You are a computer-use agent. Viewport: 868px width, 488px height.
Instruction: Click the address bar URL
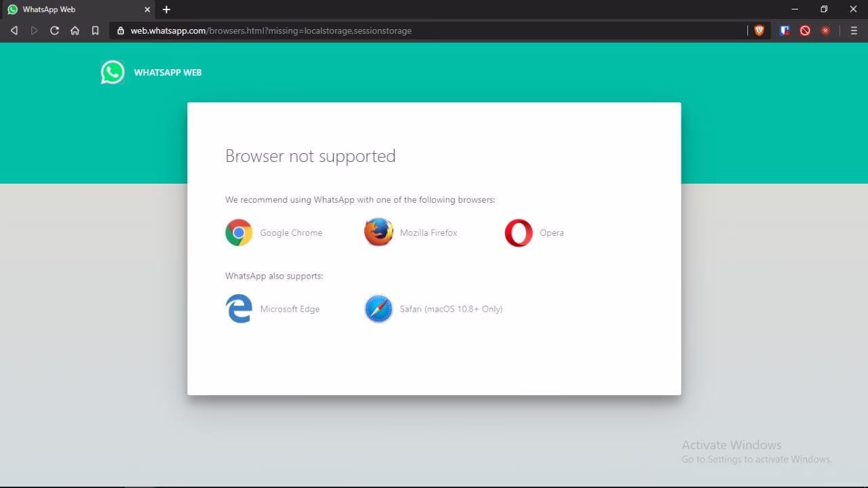click(271, 30)
